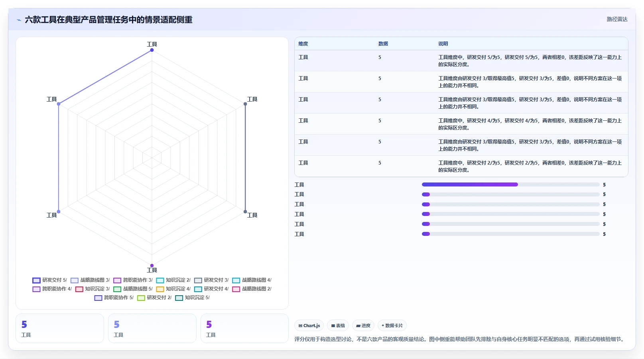Screen dimensions: 644x359
Task: Hide the 研发交付 3/ dataset in legend
Action: pyautogui.click(x=211, y=280)
